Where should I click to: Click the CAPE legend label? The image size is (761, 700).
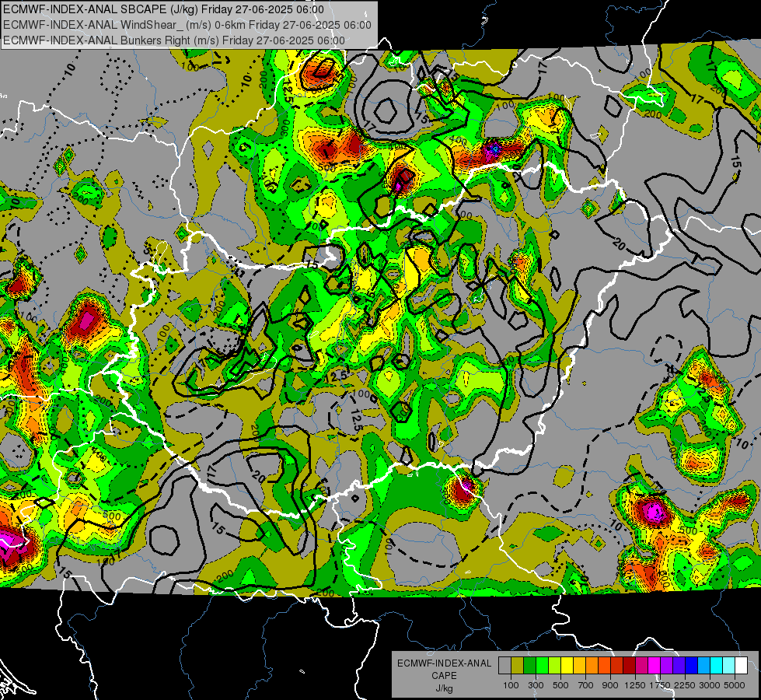pyautogui.click(x=444, y=676)
